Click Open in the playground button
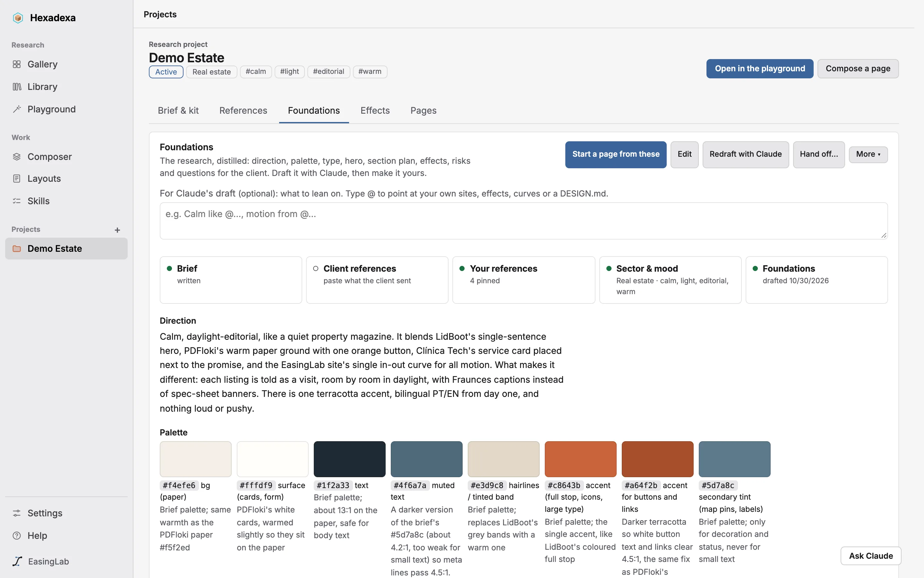This screenshot has height=578, width=924. [x=759, y=69]
